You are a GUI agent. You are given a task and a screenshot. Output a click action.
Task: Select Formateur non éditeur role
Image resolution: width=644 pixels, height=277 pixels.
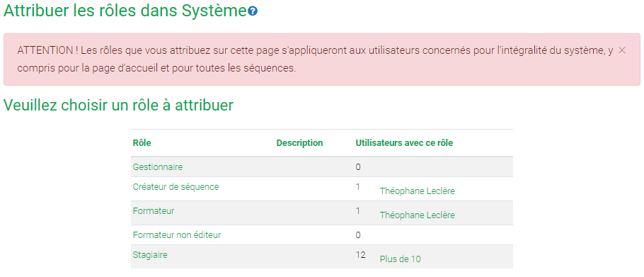tap(177, 235)
